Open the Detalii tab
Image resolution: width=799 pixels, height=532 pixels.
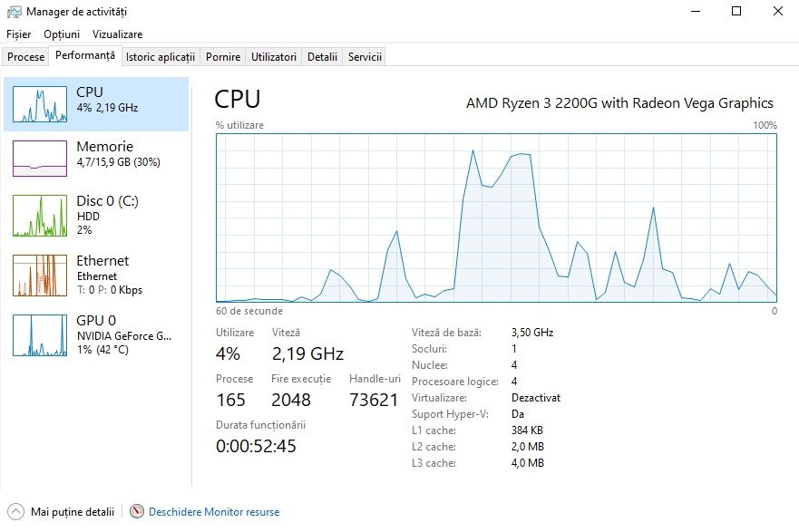click(x=322, y=57)
